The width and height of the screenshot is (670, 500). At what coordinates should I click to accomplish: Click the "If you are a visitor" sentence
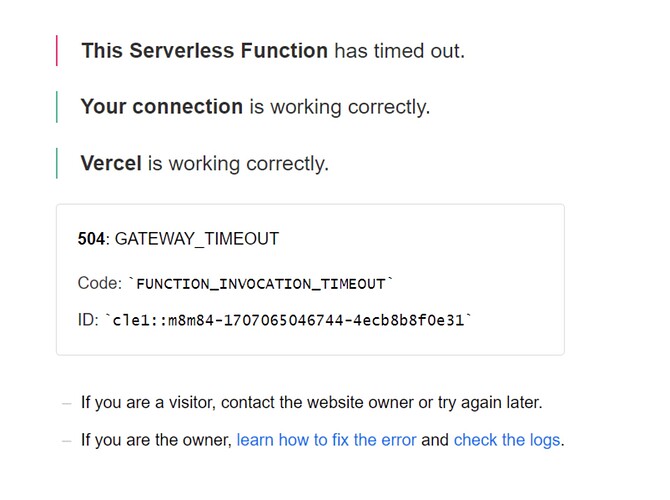(311, 402)
